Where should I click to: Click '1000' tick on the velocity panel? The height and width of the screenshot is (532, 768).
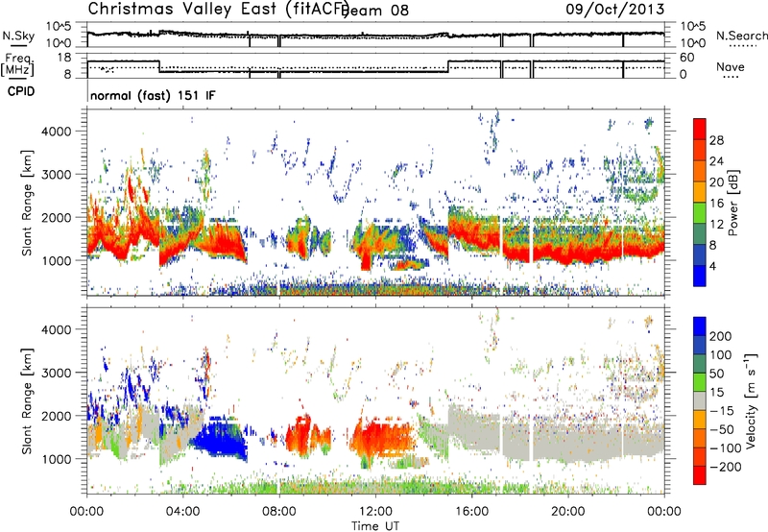click(56, 459)
